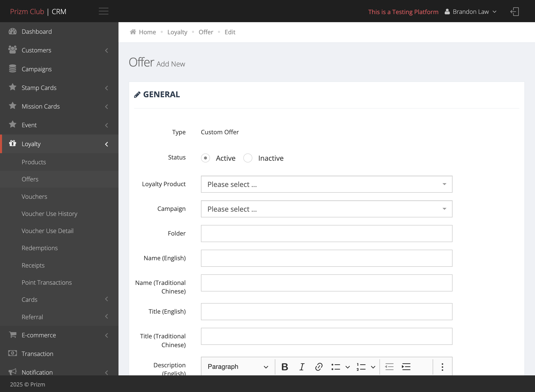Go to Home breadcrumb link
This screenshot has width=535, height=392.
[147, 32]
